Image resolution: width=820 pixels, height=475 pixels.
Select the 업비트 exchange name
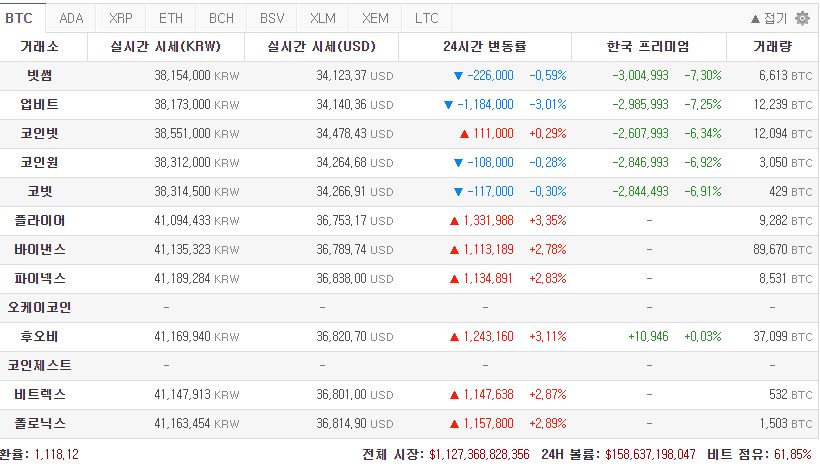(40, 105)
